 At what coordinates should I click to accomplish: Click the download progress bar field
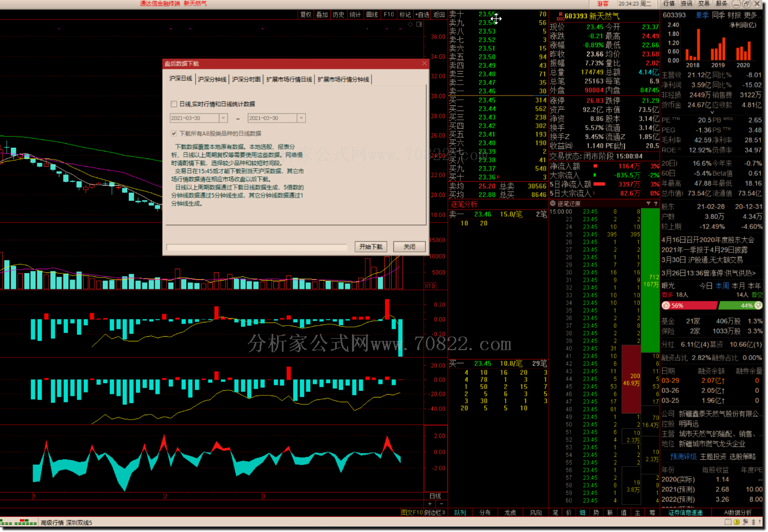[x=256, y=248]
